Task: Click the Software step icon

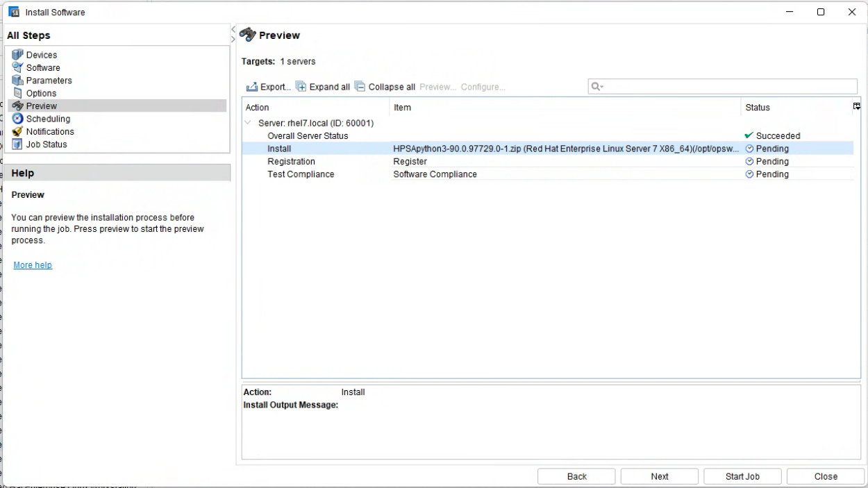Action: pyautogui.click(x=17, y=67)
